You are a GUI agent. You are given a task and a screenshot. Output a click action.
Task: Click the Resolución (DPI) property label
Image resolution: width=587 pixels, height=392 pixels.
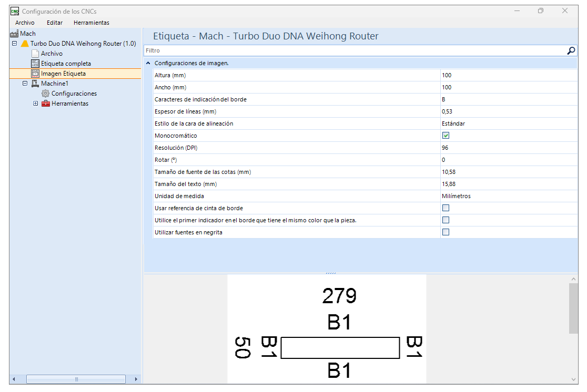pyautogui.click(x=176, y=148)
